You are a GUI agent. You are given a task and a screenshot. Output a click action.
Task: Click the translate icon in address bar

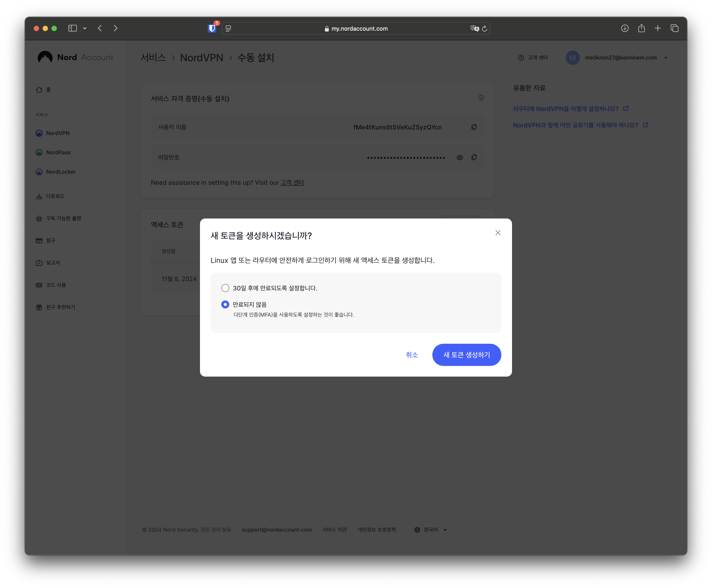pos(474,28)
